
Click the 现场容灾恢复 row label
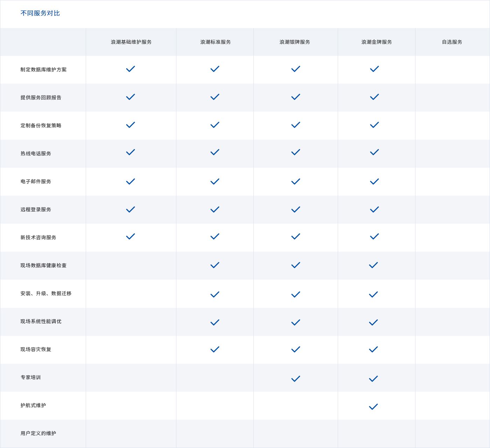point(36,349)
